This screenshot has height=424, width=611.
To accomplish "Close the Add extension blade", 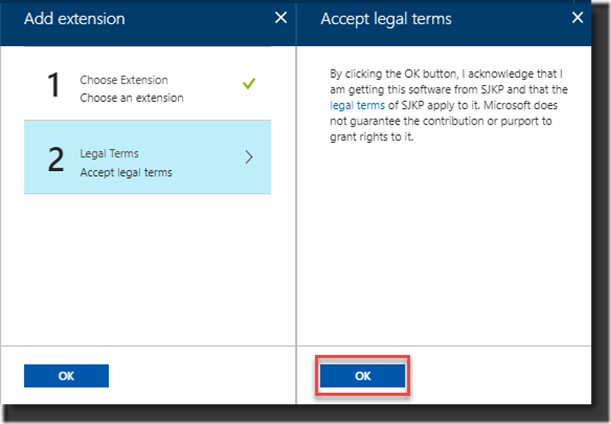I will (x=281, y=18).
